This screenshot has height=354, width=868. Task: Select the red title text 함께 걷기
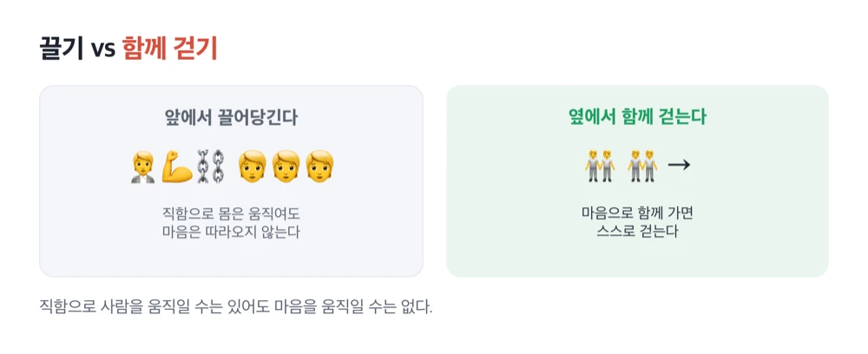pos(170,49)
